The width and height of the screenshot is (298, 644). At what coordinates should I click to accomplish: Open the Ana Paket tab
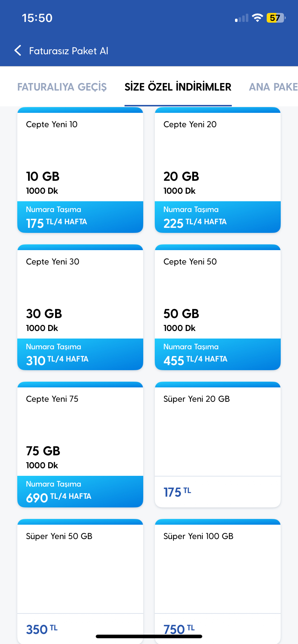point(273,87)
